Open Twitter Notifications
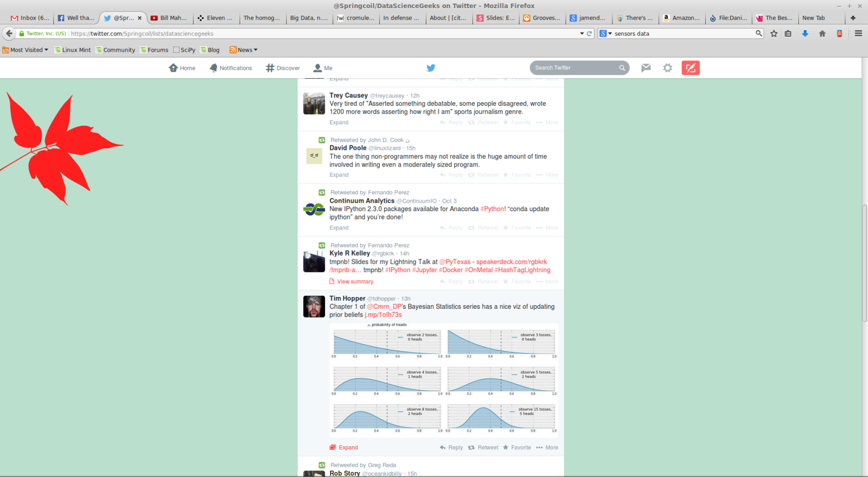Viewport: 868px width, 477px height. coord(231,68)
